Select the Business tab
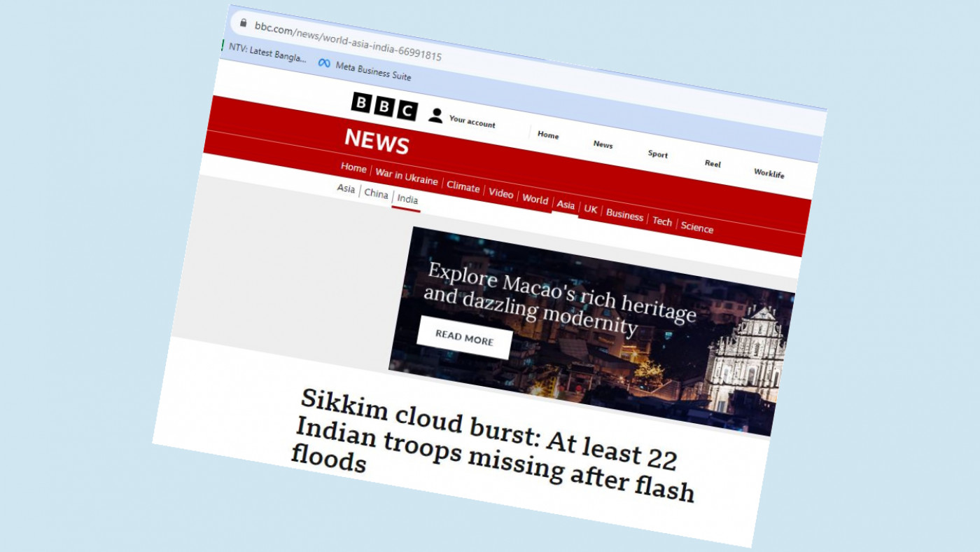The image size is (980, 552). [624, 215]
